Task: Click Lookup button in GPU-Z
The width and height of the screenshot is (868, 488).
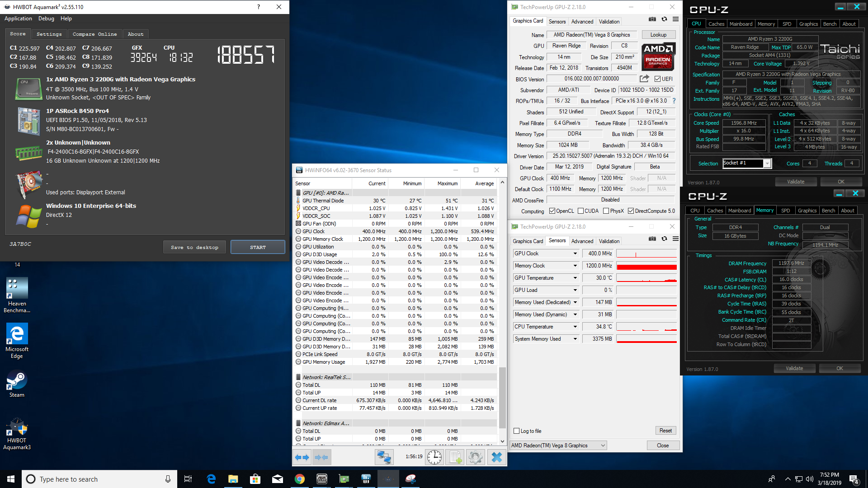Action: point(658,35)
